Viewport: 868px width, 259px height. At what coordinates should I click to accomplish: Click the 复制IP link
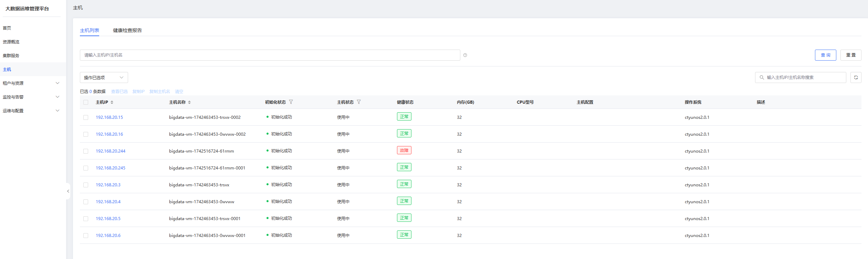pos(138,92)
